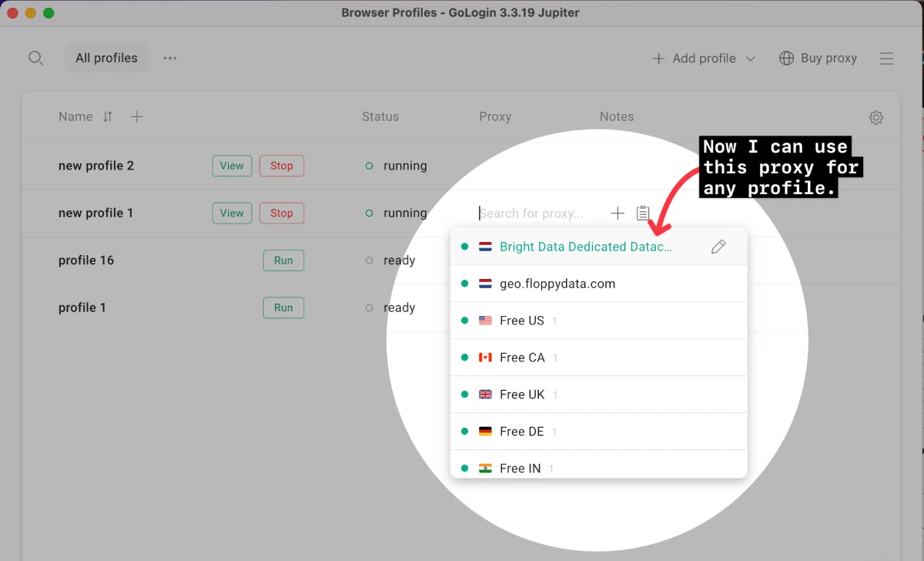Image resolution: width=924 pixels, height=561 pixels.
Task: Run profile 16
Action: pos(283,260)
